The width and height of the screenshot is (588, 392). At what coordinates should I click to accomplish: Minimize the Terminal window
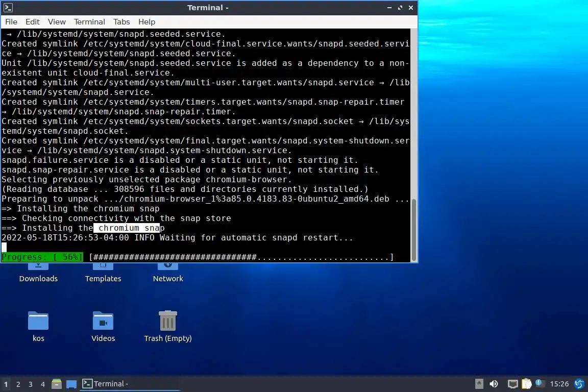(x=389, y=8)
